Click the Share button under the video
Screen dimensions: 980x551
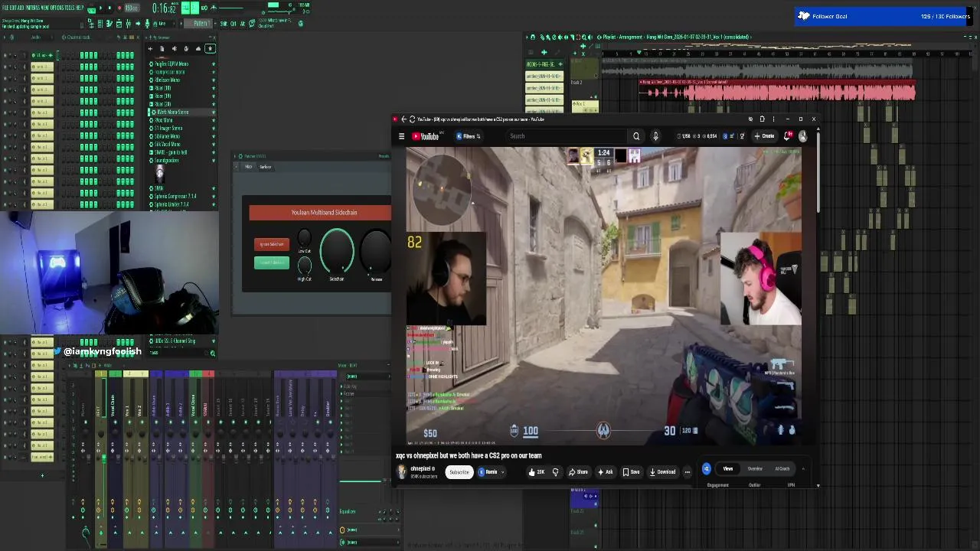(x=578, y=471)
